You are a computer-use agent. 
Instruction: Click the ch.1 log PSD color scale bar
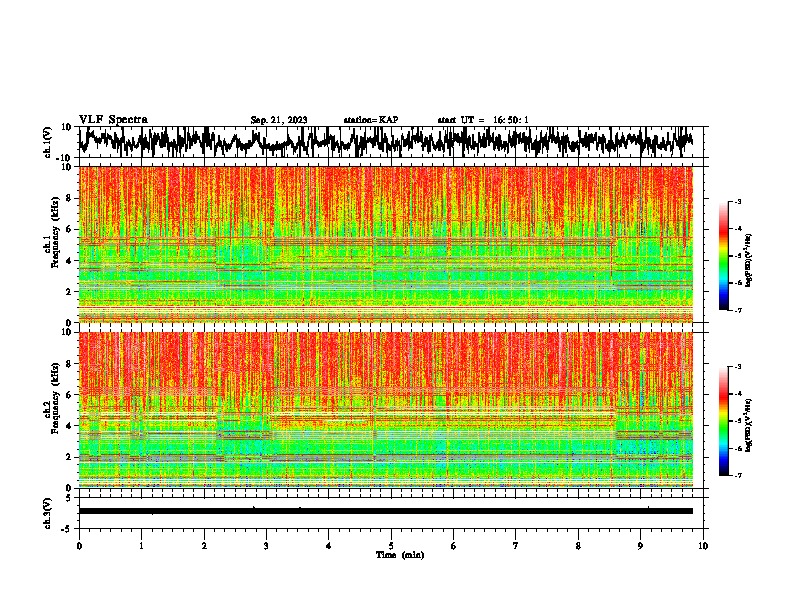point(723,256)
